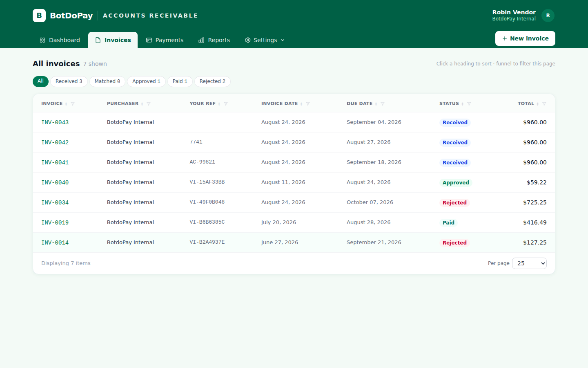Viewport: 588px width, 368px height.
Task: Open the Purchaser column funnel filter
Action: (x=149, y=104)
